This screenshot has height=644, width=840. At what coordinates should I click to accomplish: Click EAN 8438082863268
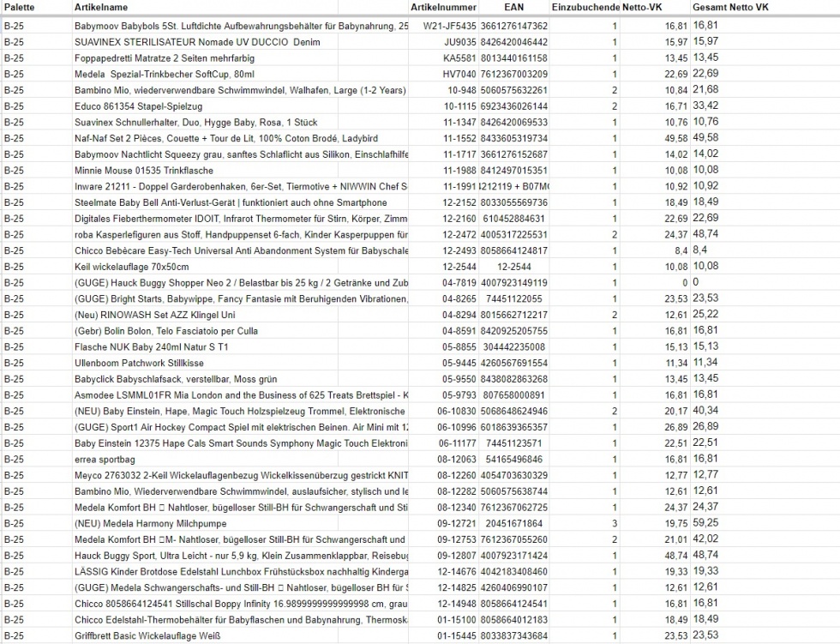click(513, 379)
